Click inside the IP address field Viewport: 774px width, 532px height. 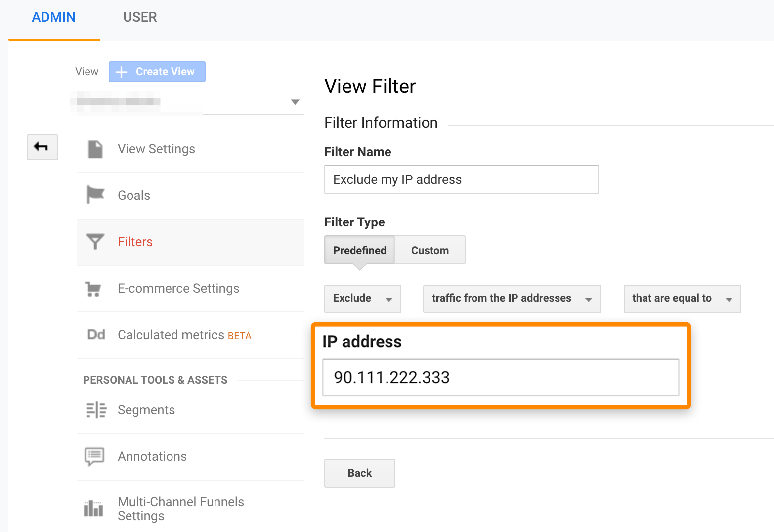[x=500, y=377]
